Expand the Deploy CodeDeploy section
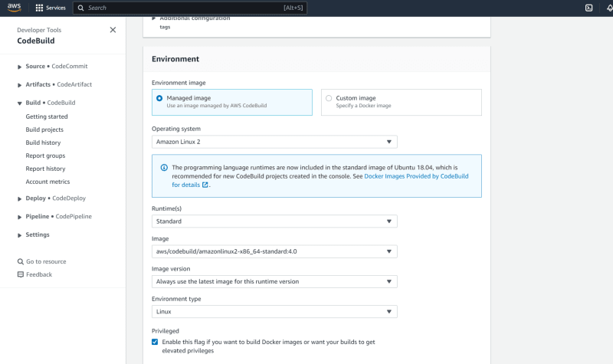 coord(20,198)
